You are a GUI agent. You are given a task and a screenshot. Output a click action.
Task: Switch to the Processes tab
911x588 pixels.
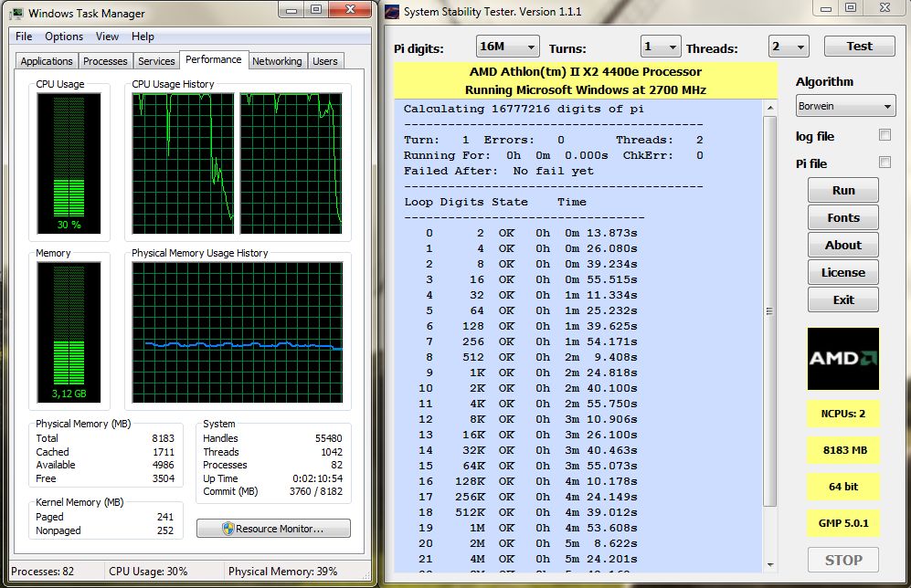105,61
